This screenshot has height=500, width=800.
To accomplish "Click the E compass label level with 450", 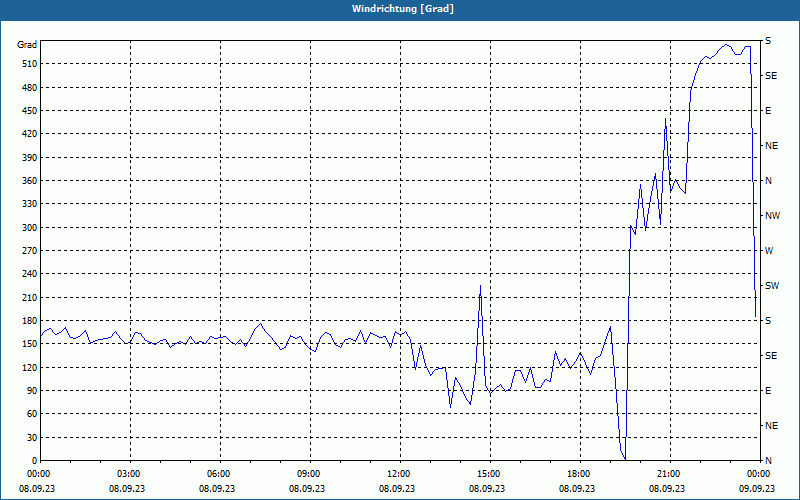I will [768, 111].
